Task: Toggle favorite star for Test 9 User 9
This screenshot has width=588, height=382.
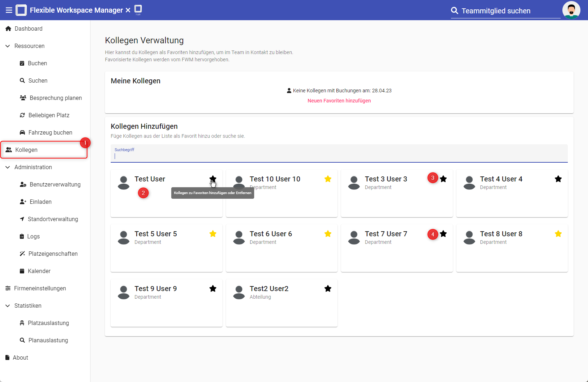Action: coord(213,289)
